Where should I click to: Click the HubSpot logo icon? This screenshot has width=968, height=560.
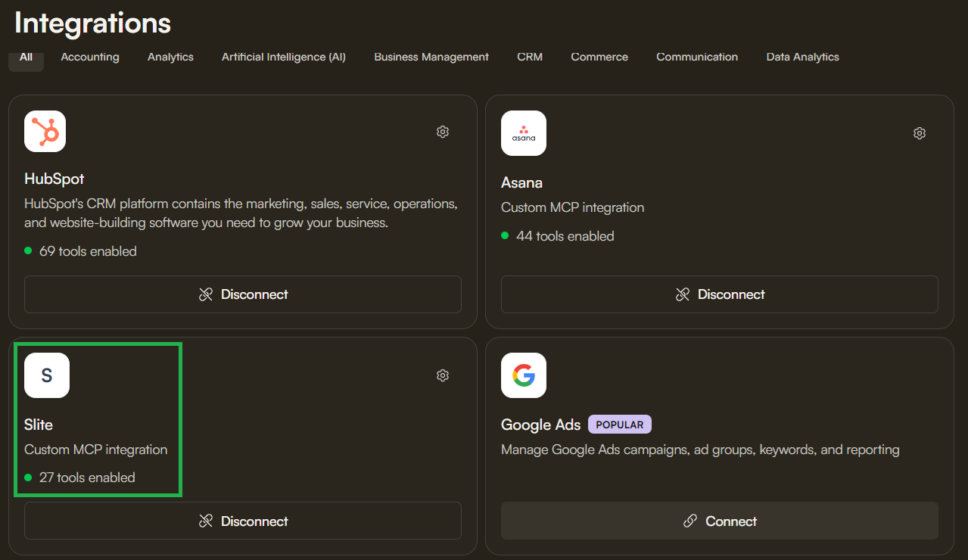[45, 131]
